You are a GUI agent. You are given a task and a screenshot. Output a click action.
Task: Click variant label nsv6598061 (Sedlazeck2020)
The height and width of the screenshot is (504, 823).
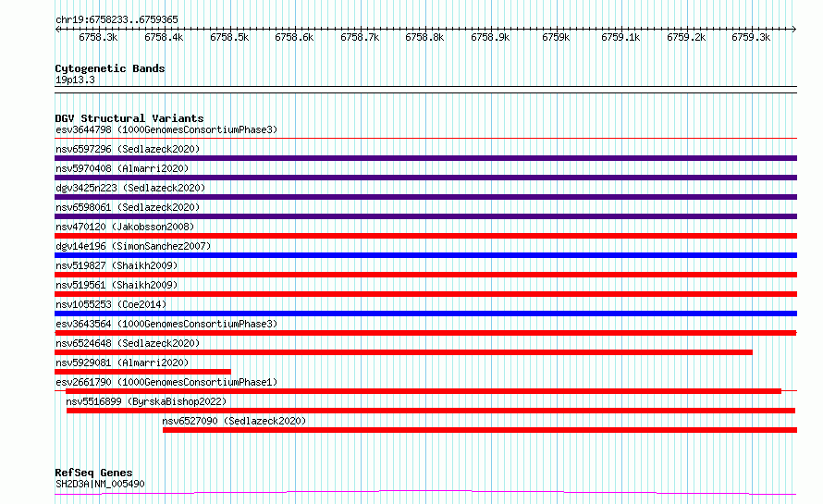(x=128, y=207)
